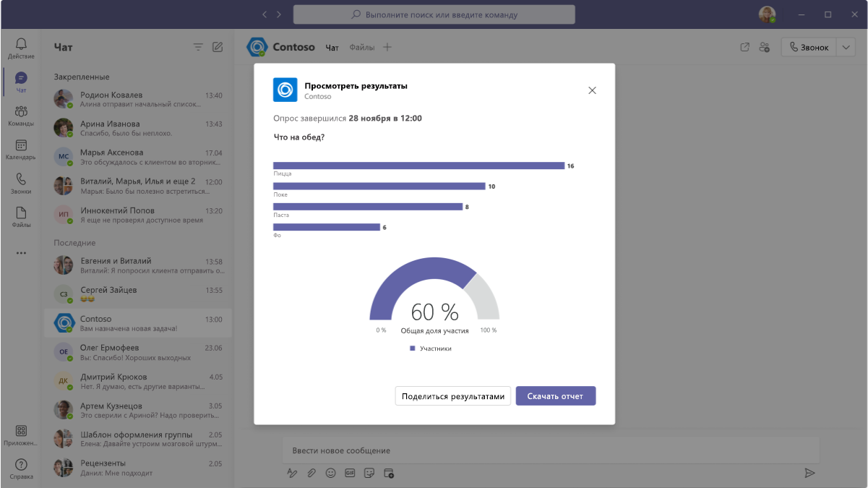Open Calls (Звонки) in sidebar

click(21, 184)
